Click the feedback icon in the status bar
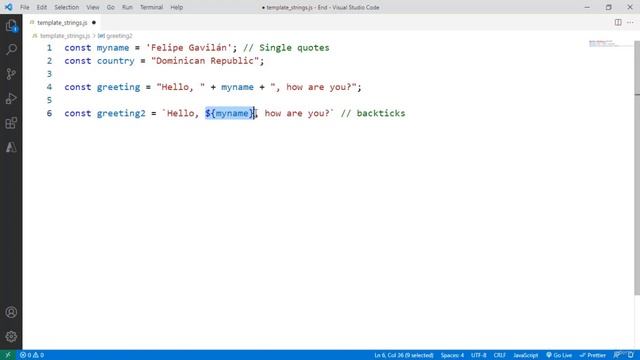The image size is (640, 360). point(618,355)
